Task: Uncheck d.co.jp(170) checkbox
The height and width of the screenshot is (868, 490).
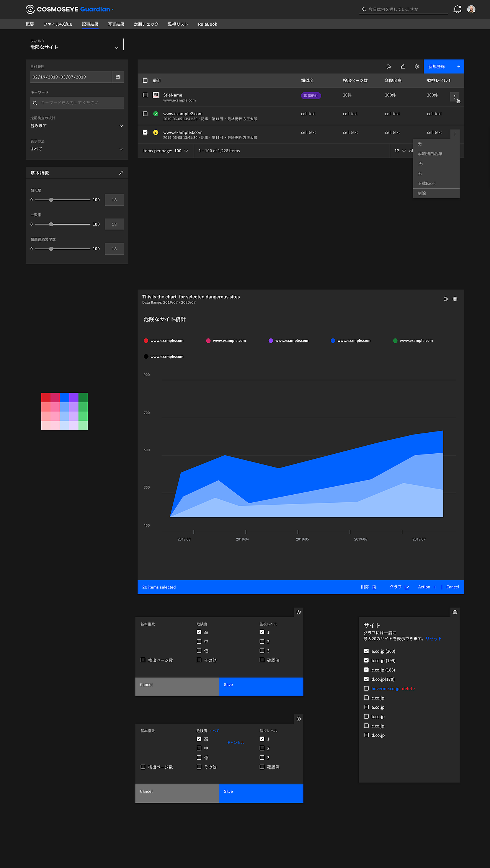Action: point(366,679)
